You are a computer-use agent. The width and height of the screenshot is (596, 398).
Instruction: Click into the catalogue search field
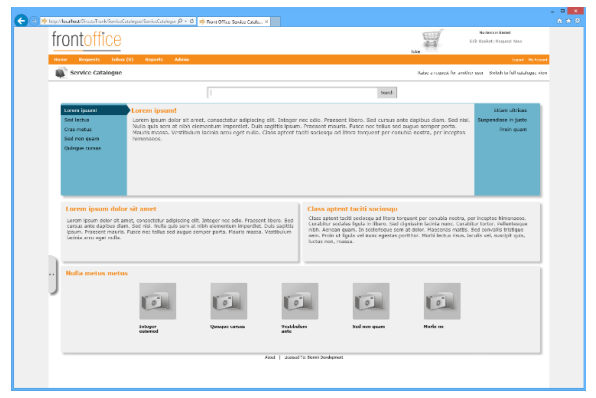pos(293,92)
